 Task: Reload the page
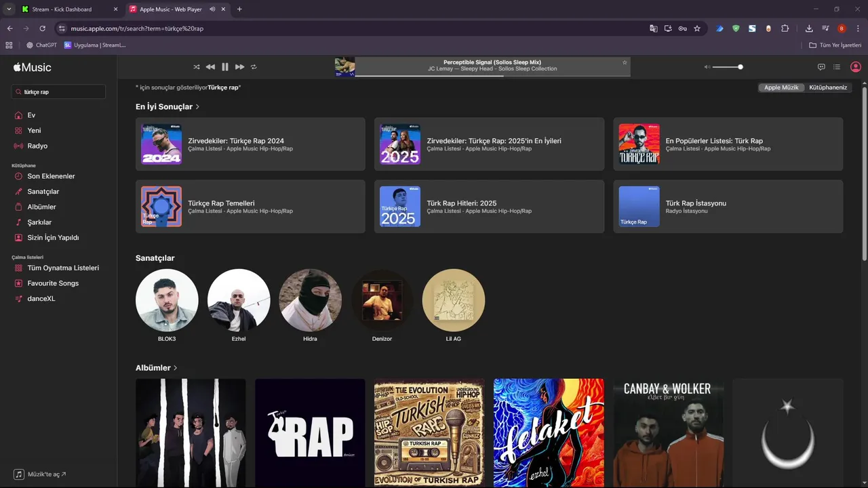coord(42,28)
